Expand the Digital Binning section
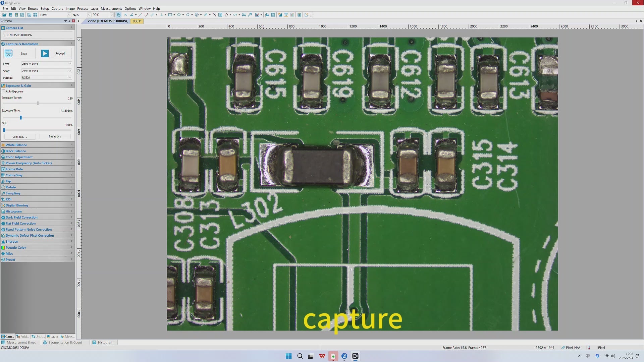Image resolution: width=644 pixels, height=362 pixels. [x=37, y=205]
